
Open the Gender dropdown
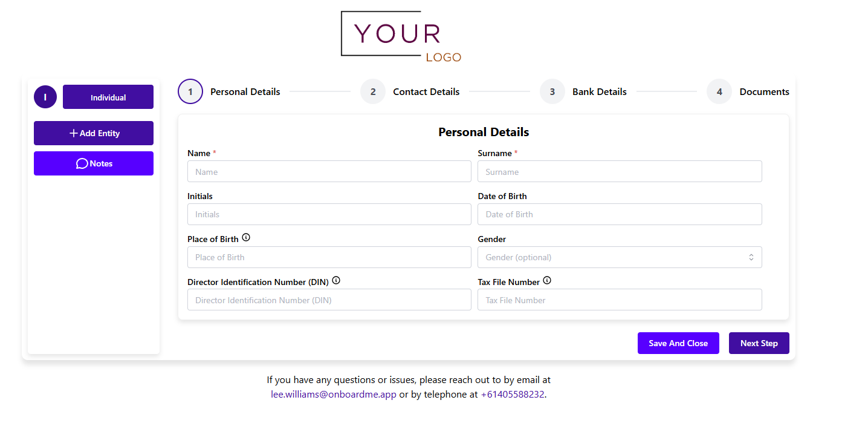tap(620, 257)
